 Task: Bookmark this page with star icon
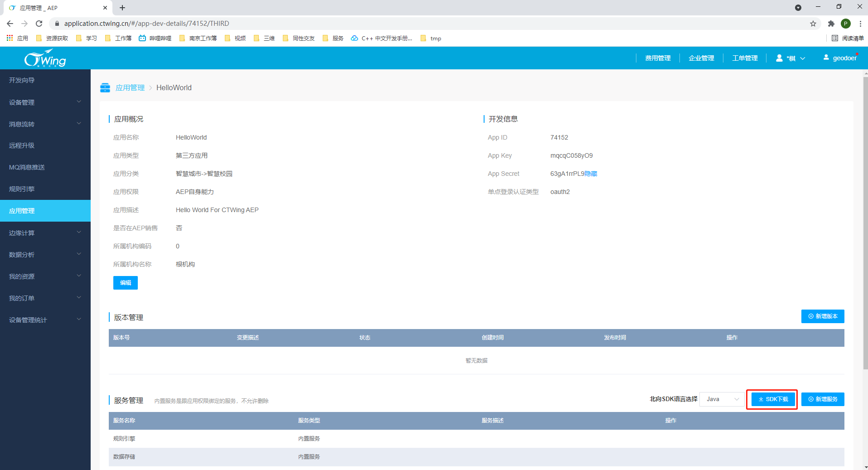point(813,24)
